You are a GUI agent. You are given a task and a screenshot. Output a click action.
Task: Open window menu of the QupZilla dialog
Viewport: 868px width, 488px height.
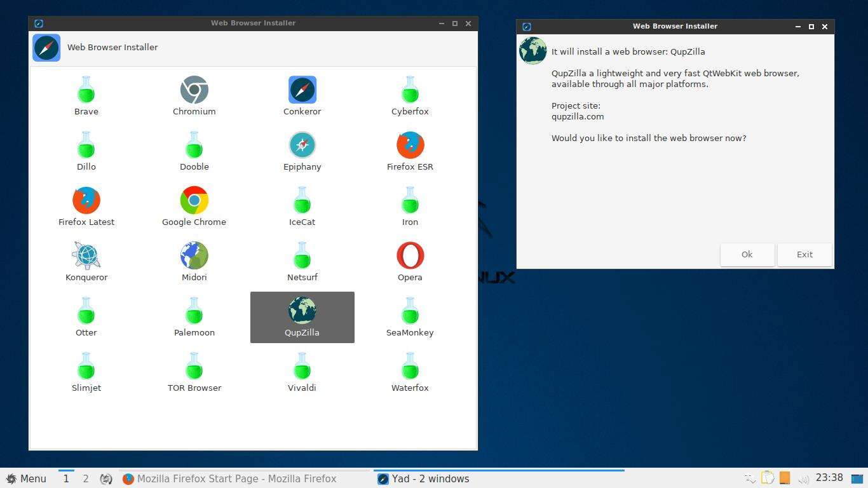[x=527, y=27]
